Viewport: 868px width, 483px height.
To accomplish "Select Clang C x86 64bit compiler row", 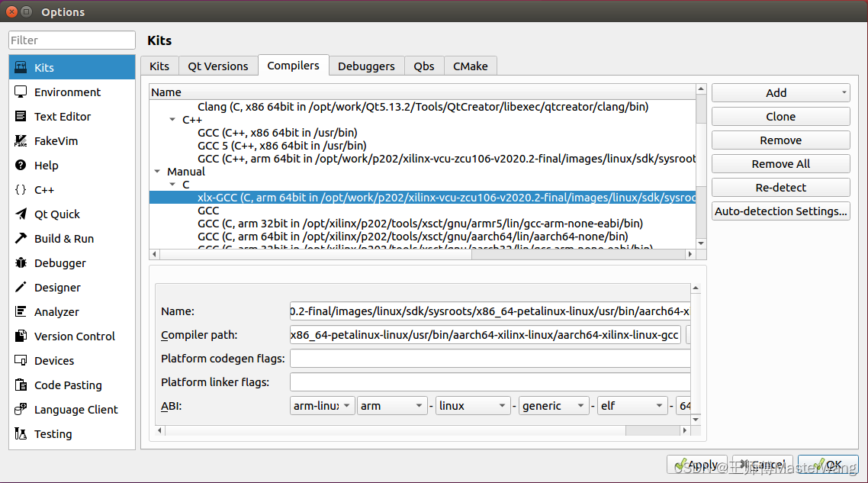I will [423, 106].
